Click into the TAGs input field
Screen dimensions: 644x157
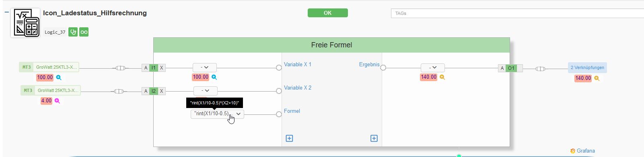[x=517, y=13]
